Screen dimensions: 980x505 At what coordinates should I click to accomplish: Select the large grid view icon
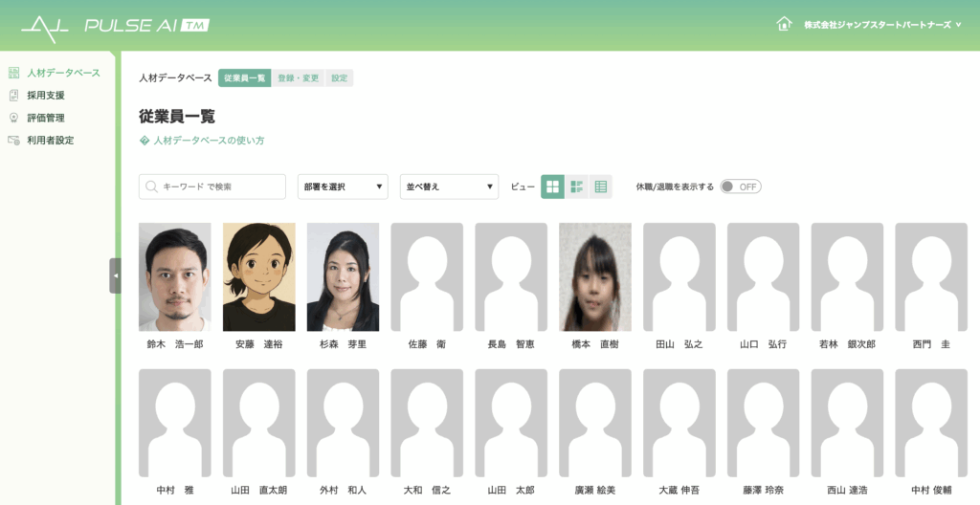pos(552,187)
